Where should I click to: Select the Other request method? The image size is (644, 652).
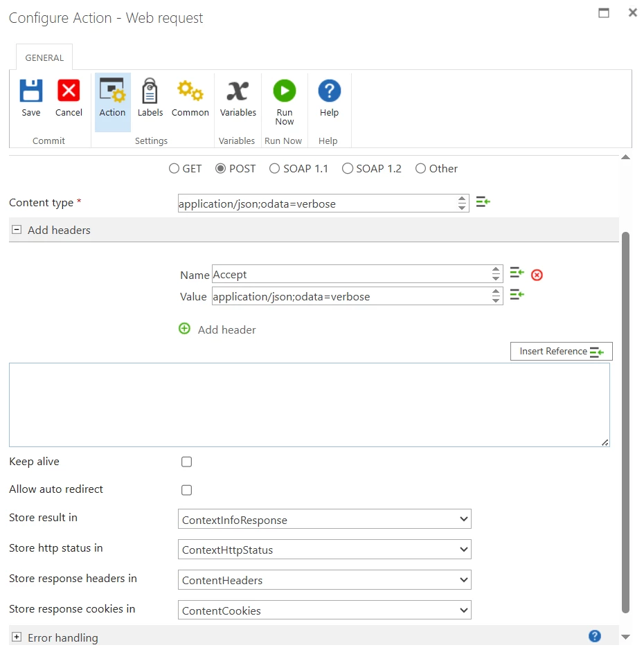(x=420, y=168)
